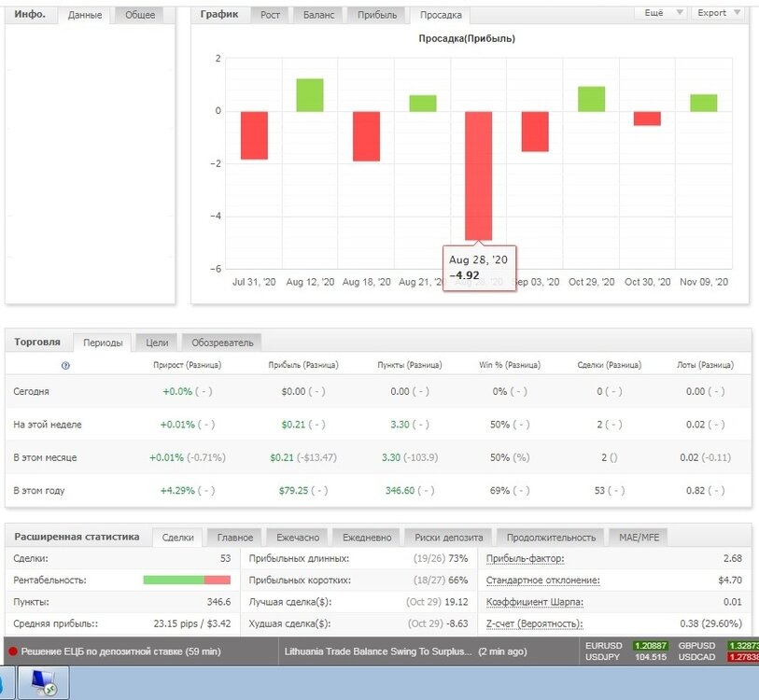Open the Данные tab in Инфо panel
The image size is (759, 700).
(x=85, y=15)
